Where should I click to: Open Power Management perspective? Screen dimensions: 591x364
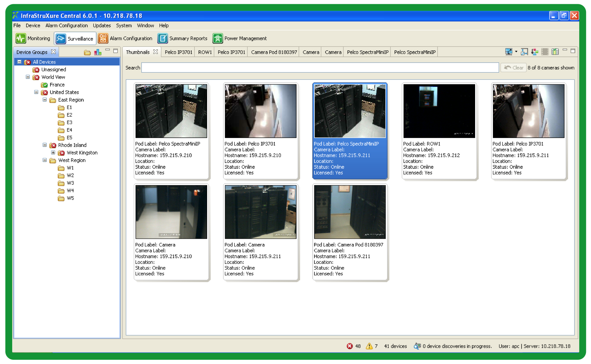click(x=240, y=38)
